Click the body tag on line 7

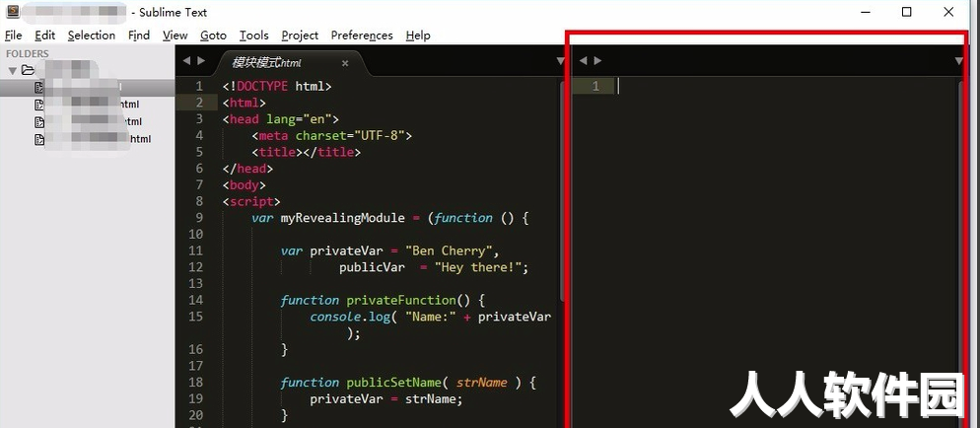pyautogui.click(x=245, y=185)
